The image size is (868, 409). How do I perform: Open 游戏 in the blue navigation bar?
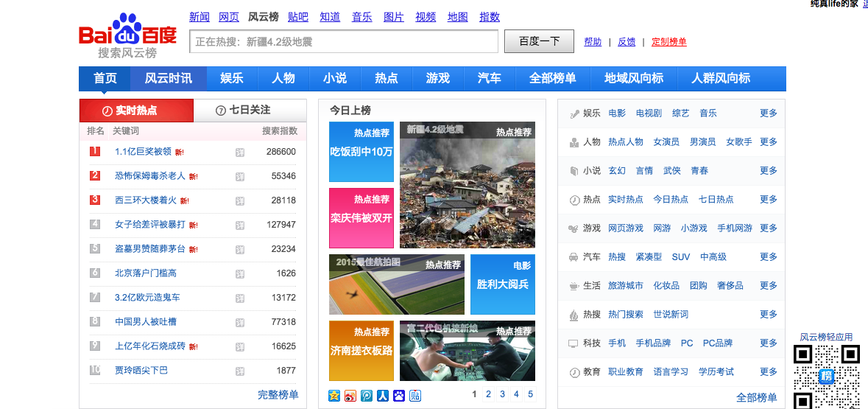pyautogui.click(x=438, y=78)
